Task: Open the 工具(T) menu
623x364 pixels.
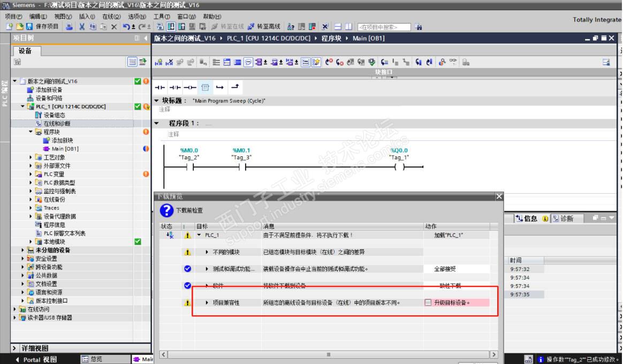Action: pos(162,16)
